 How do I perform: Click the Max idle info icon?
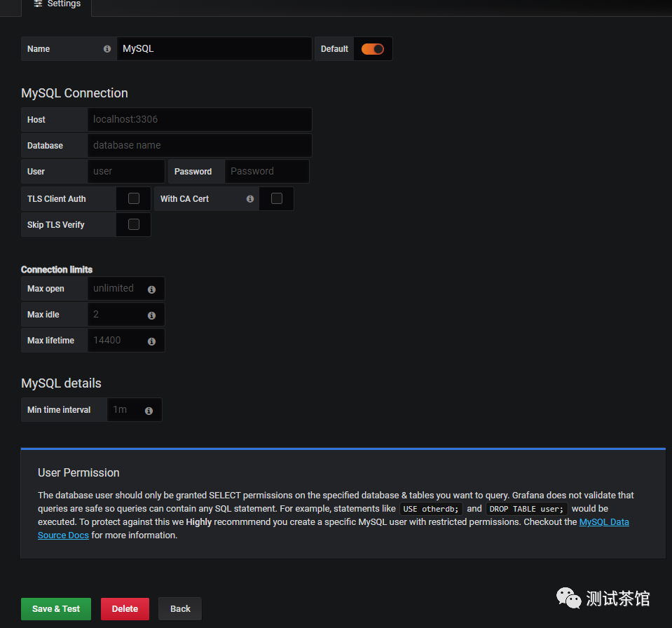(x=151, y=315)
